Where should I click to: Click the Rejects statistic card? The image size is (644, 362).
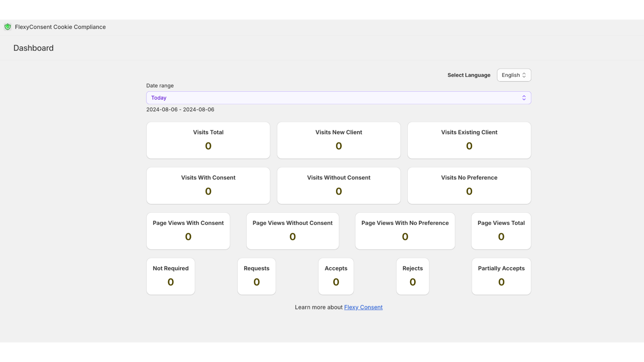(x=413, y=276)
